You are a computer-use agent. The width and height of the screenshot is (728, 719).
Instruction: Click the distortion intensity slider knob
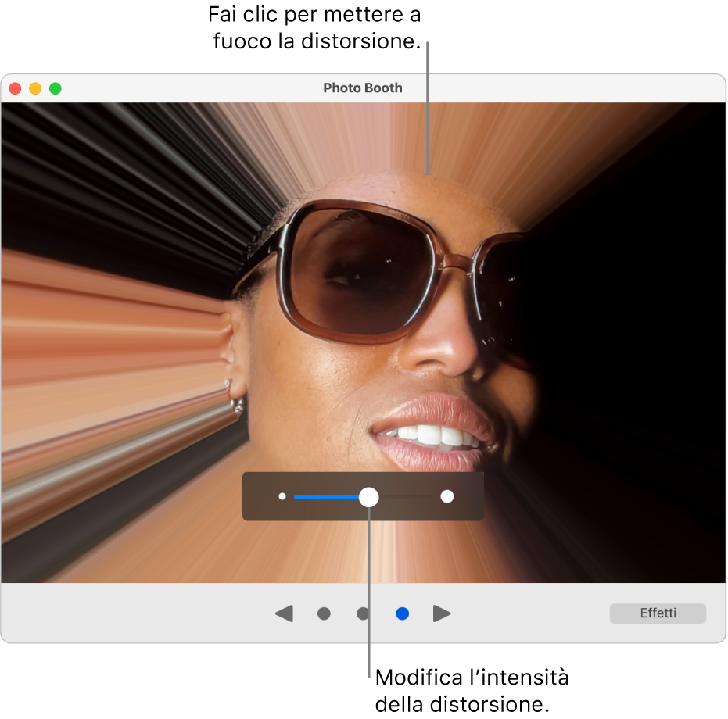(x=368, y=497)
